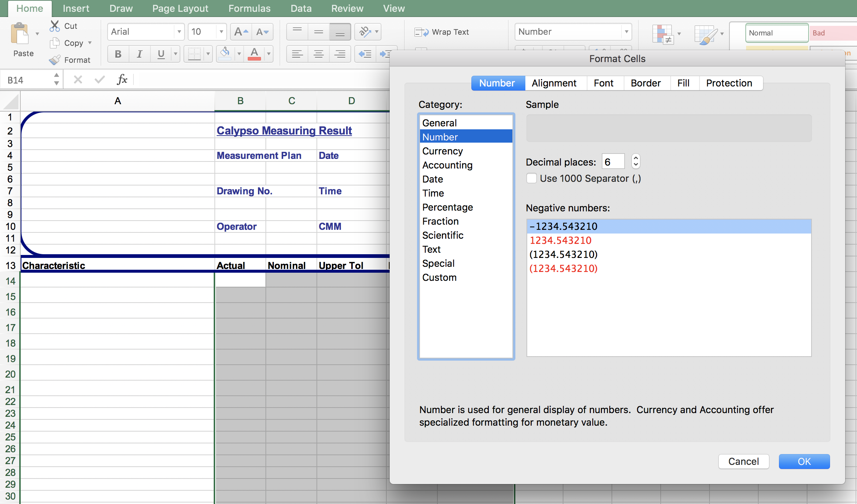857x504 pixels.
Task: Click the Format painter brush icon
Action: tap(55, 60)
